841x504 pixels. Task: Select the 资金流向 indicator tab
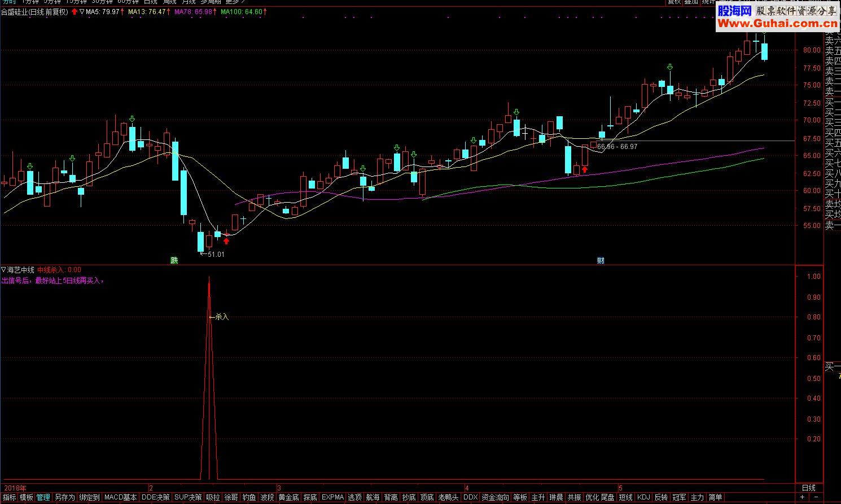[495, 497]
